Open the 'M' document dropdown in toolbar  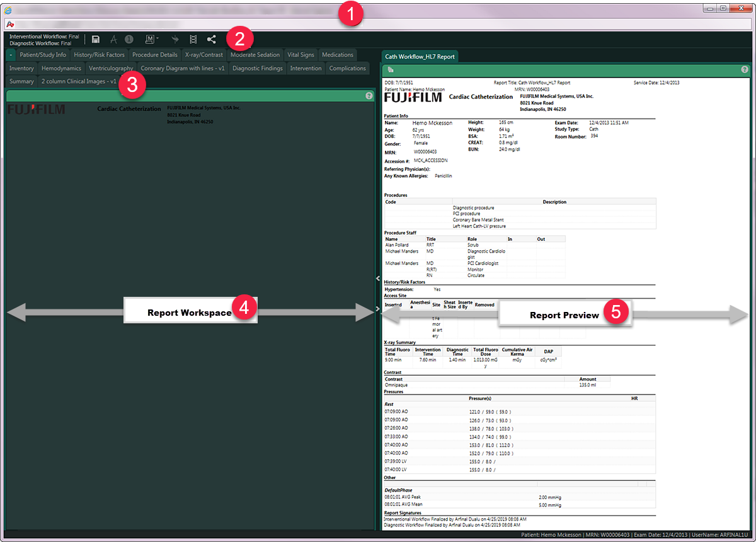(x=152, y=40)
